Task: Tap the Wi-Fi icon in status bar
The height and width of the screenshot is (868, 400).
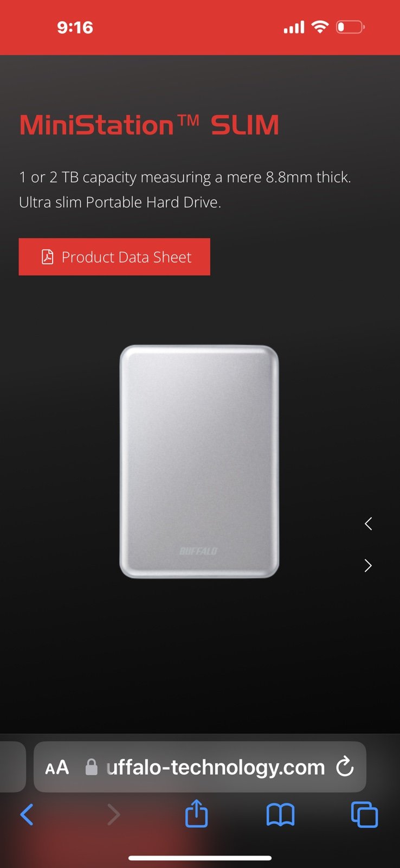Action: coord(320,27)
